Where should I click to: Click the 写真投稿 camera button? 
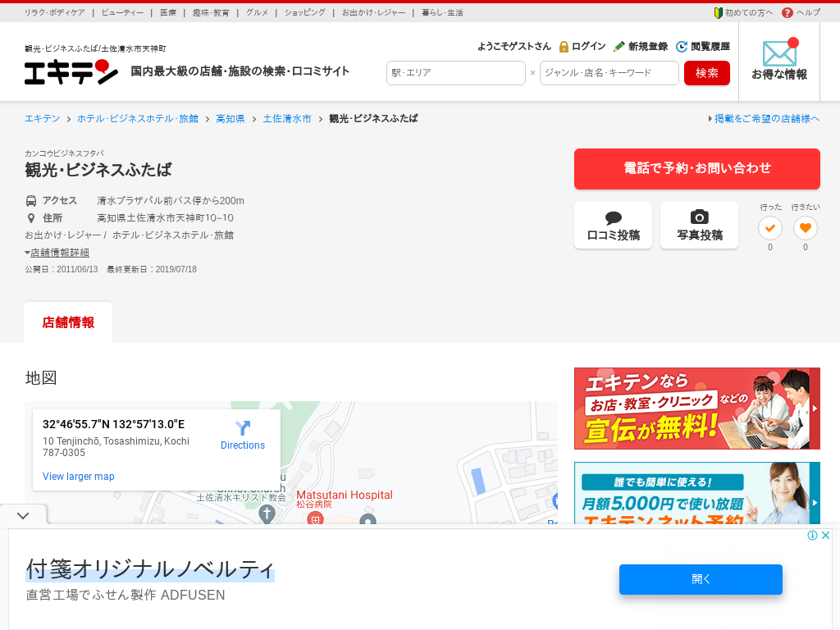(699, 226)
